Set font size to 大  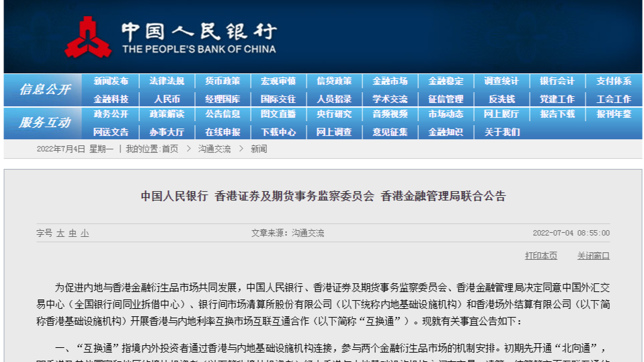61,233
